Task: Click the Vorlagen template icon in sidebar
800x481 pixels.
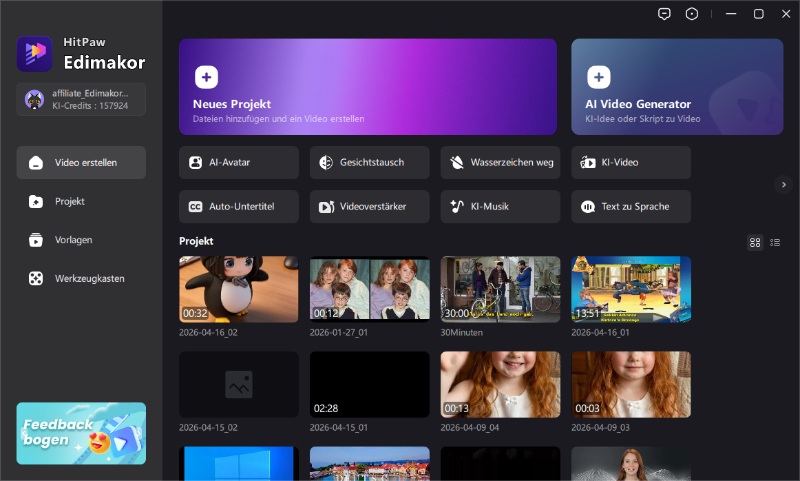Action: (36, 240)
